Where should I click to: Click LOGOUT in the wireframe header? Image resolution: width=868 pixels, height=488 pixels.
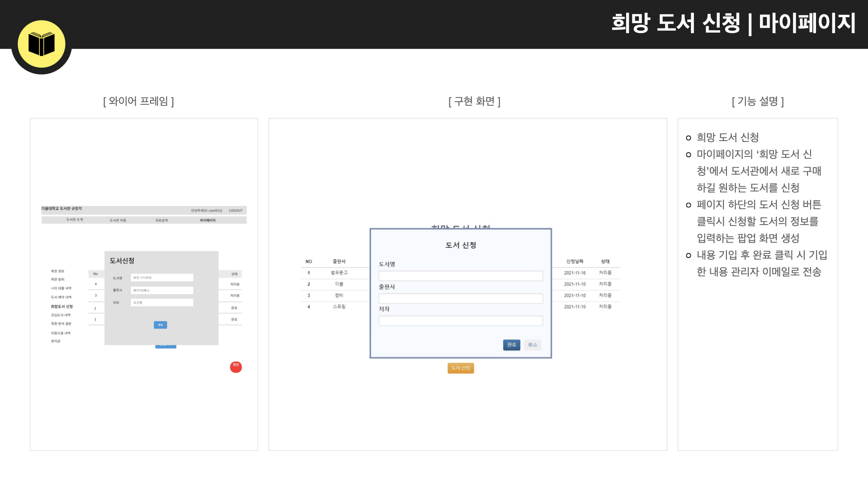coord(236,211)
